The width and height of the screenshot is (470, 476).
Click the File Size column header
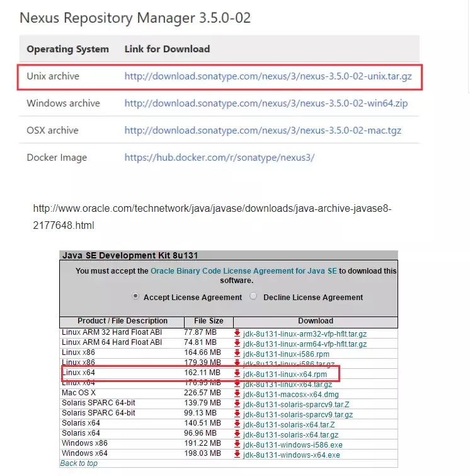click(209, 320)
